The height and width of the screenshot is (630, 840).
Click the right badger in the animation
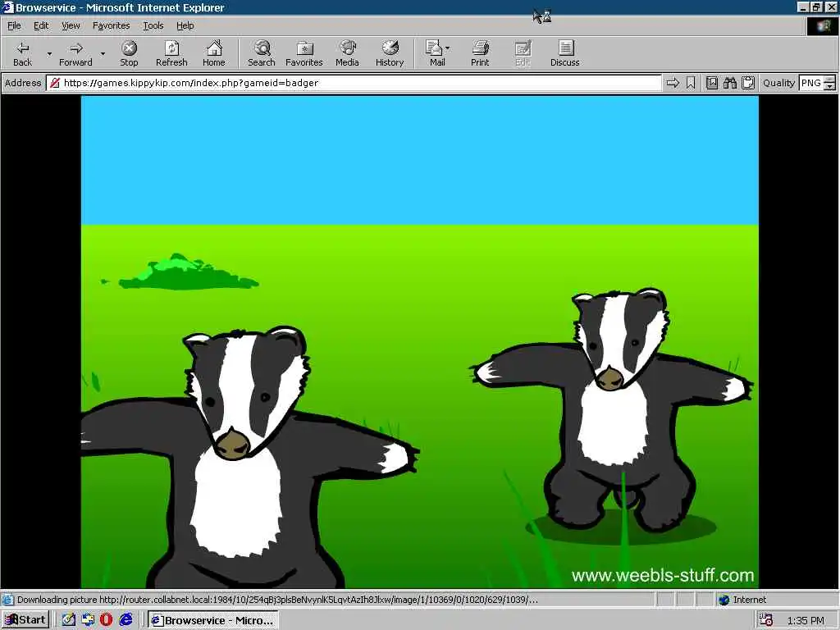[612, 410]
